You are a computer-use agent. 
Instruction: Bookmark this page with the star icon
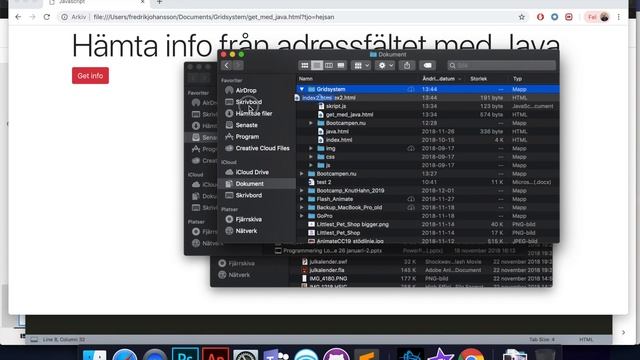521,17
